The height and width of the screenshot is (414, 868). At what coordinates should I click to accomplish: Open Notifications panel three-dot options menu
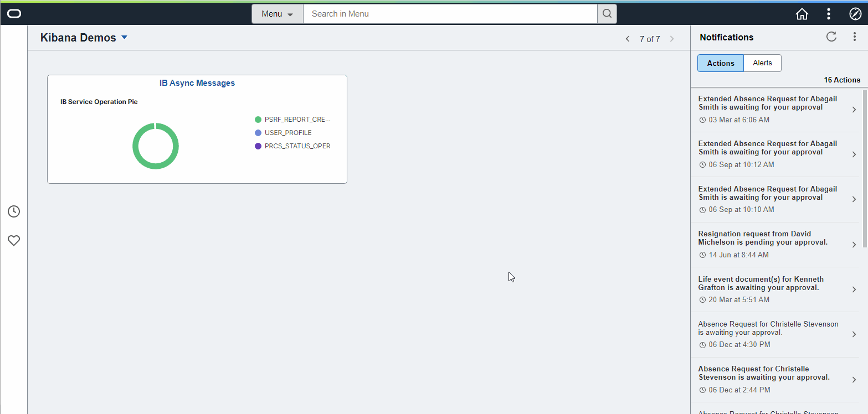click(x=854, y=37)
